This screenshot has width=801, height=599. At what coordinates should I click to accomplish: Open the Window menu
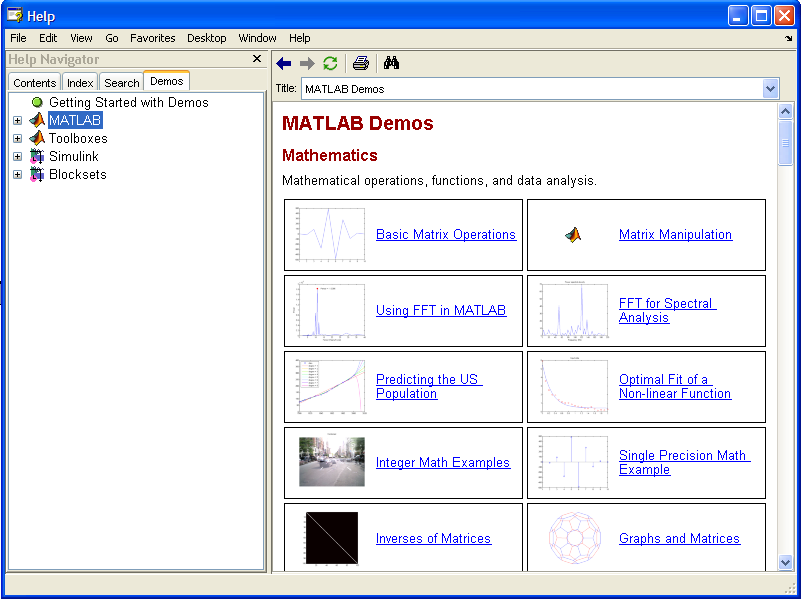click(x=257, y=38)
